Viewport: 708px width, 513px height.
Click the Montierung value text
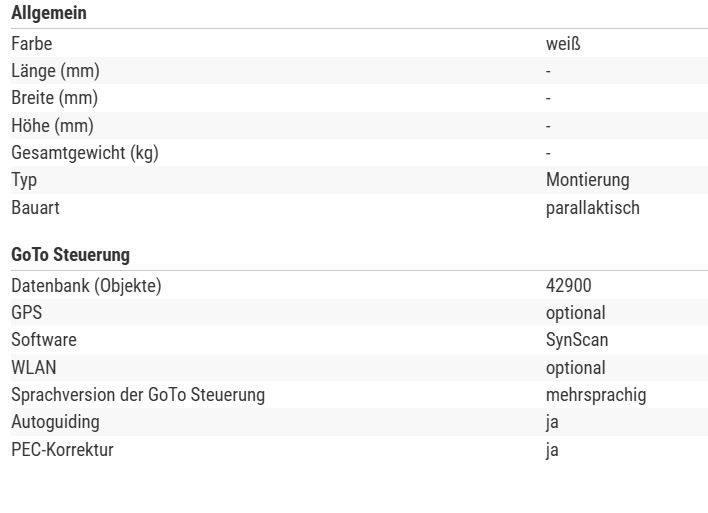(x=587, y=180)
